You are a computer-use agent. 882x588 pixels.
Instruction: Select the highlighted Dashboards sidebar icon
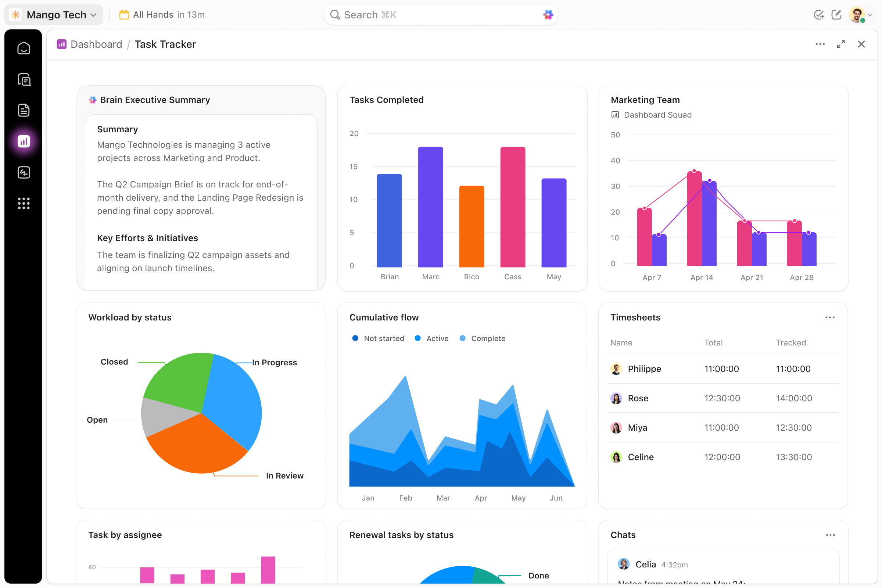(x=23, y=141)
